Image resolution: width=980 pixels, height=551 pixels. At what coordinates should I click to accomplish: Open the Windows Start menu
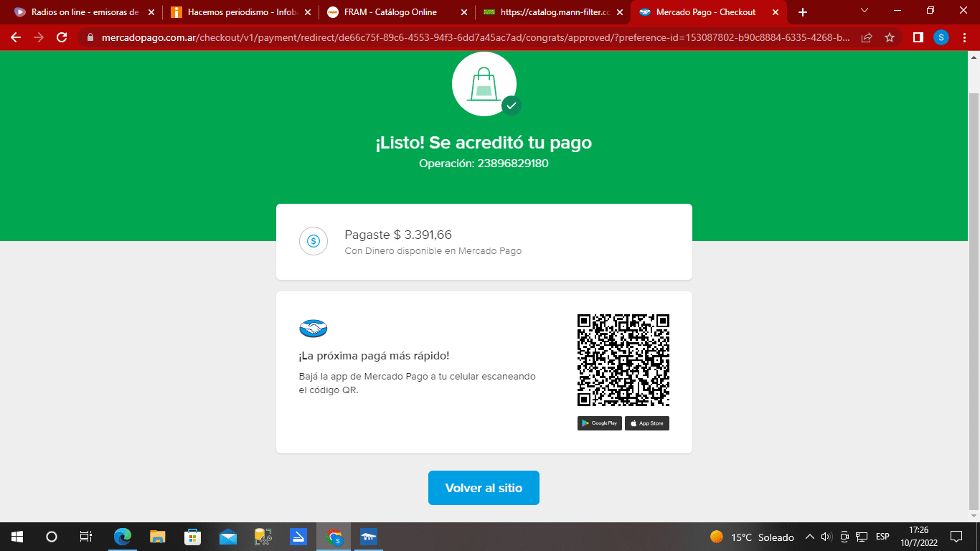coord(17,537)
